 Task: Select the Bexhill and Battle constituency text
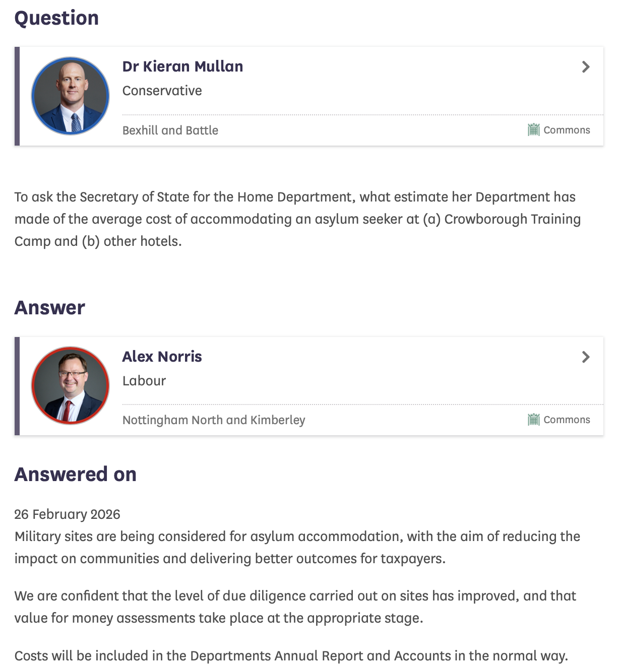170,130
